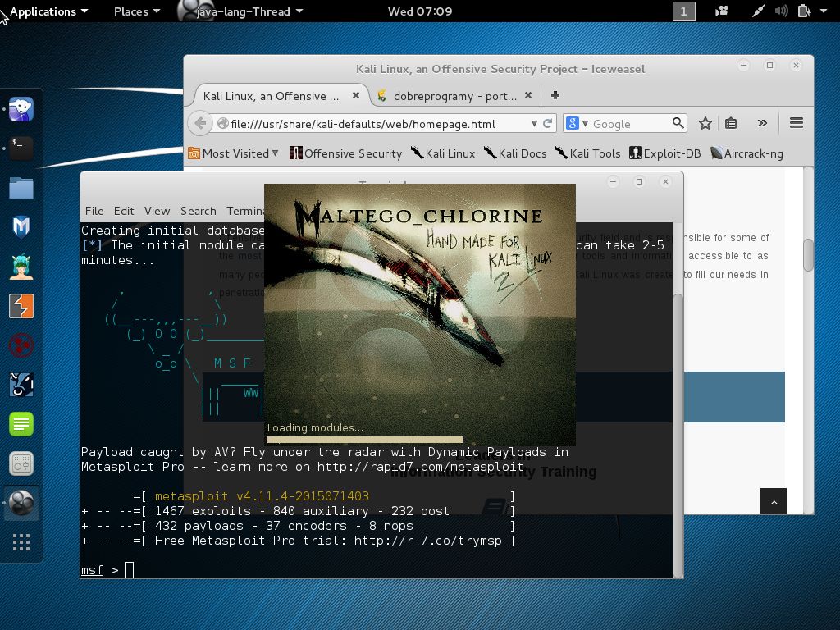Open Kali Linux bookmark
The height and width of the screenshot is (630, 840).
tap(443, 153)
